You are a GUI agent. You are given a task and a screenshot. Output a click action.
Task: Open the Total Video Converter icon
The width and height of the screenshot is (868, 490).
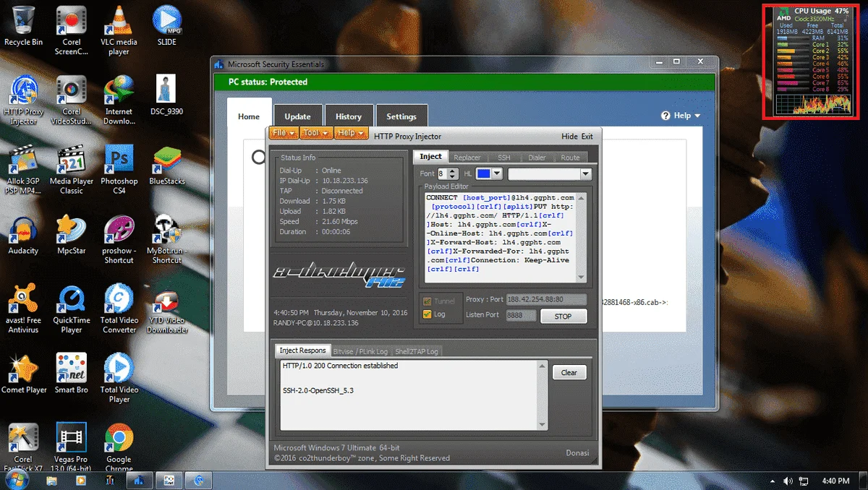click(x=119, y=308)
